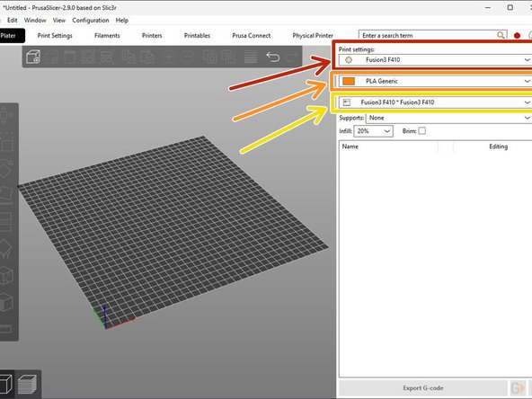The width and height of the screenshot is (532, 399).
Task: Switch to the Filaments tab
Action: coord(107,35)
